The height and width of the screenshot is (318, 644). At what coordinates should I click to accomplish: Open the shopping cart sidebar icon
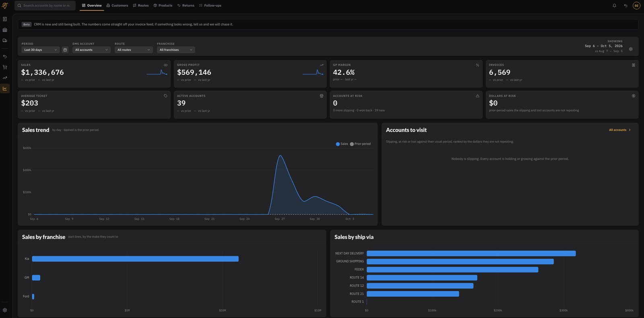(5, 67)
